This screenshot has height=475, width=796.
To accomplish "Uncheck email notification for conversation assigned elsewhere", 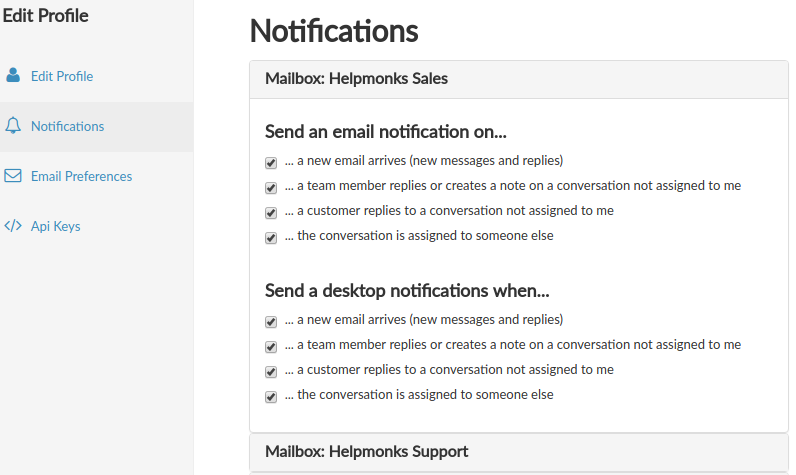I will pos(271,238).
